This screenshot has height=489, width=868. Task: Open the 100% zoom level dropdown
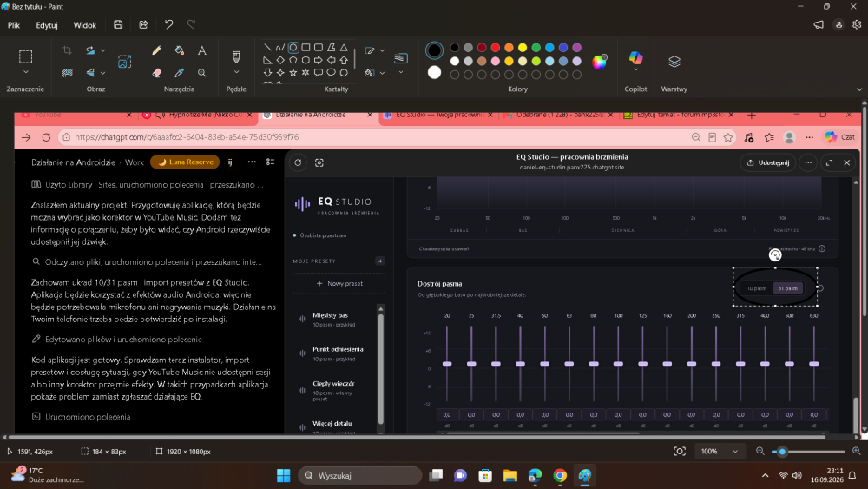(x=719, y=452)
